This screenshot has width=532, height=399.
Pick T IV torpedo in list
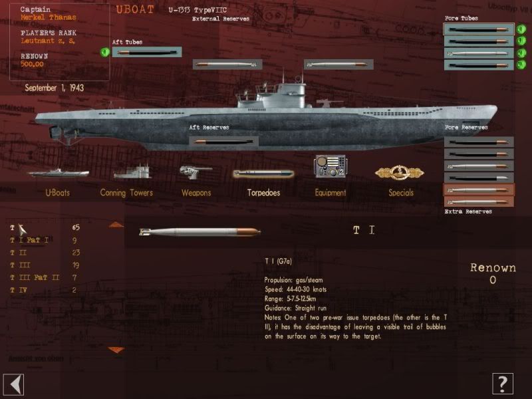coord(19,290)
